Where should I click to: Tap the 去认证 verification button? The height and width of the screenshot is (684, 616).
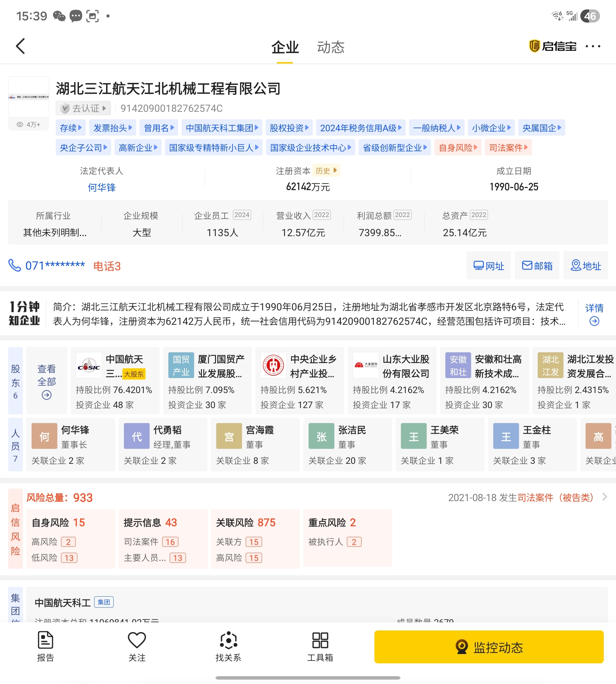(x=83, y=108)
